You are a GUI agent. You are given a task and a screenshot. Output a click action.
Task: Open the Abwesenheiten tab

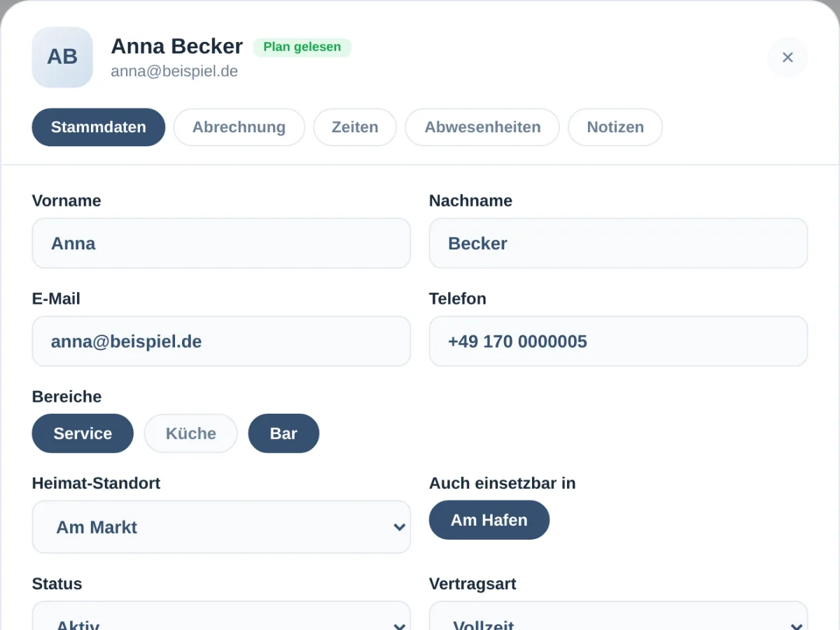tap(482, 127)
